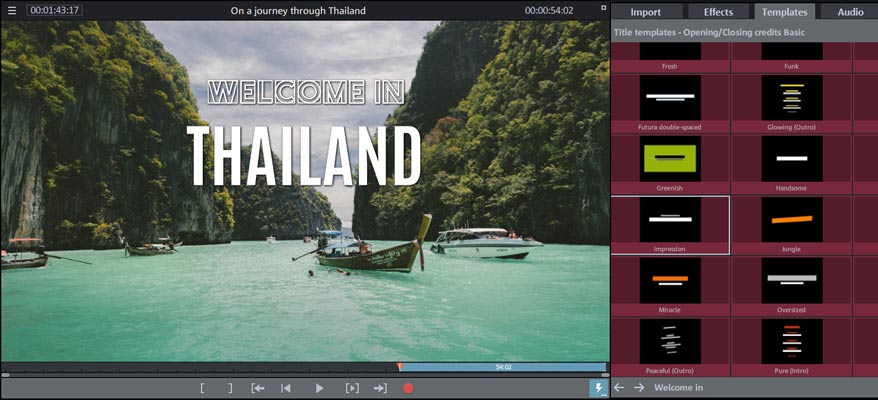Image resolution: width=878 pixels, height=400 pixels.
Task: Click the 'Title templates - Opening/Closing credits Basic' header
Action: coord(709,32)
